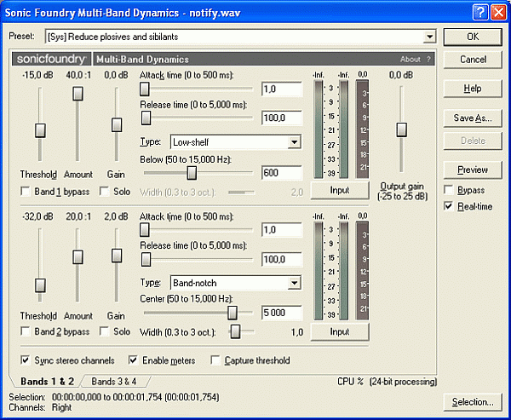Viewport: 511px width, 420px height.
Task: Click the Band 1 Release time value field
Action: coord(282,118)
